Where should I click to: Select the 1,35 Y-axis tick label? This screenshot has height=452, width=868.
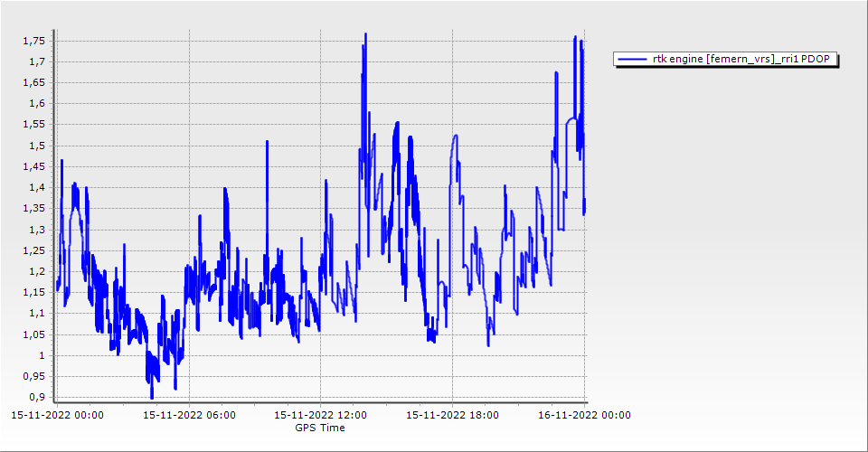click(x=35, y=209)
